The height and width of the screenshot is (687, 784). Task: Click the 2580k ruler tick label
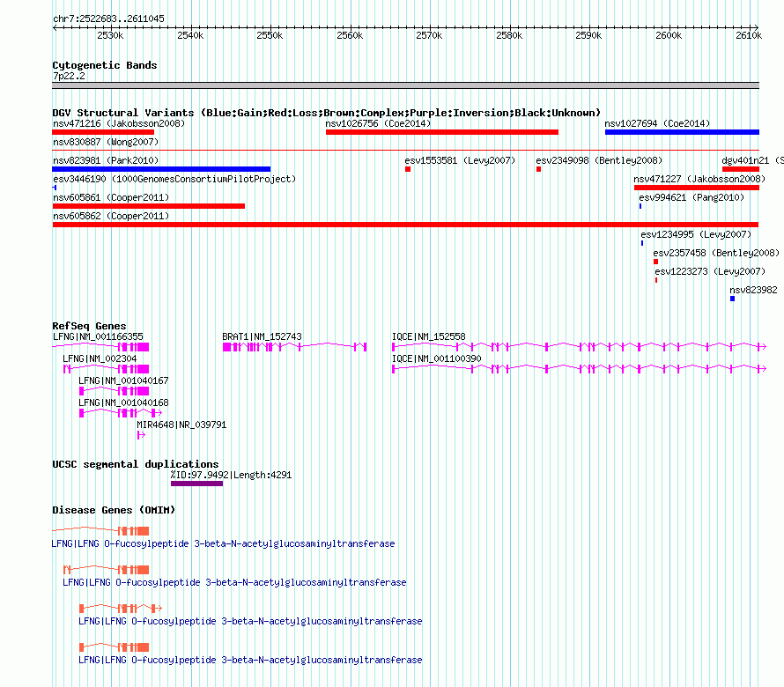click(509, 35)
